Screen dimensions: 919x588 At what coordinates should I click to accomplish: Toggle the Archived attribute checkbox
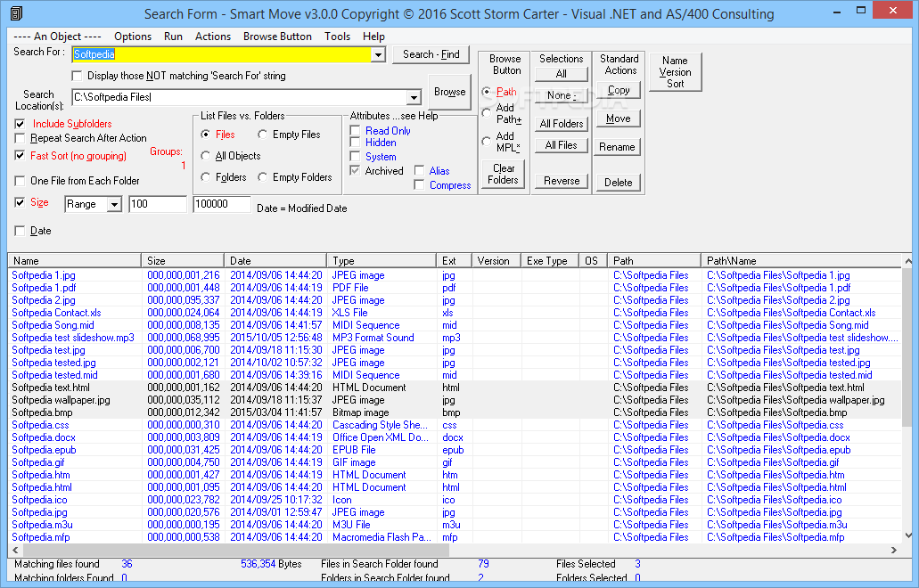pyautogui.click(x=355, y=170)
